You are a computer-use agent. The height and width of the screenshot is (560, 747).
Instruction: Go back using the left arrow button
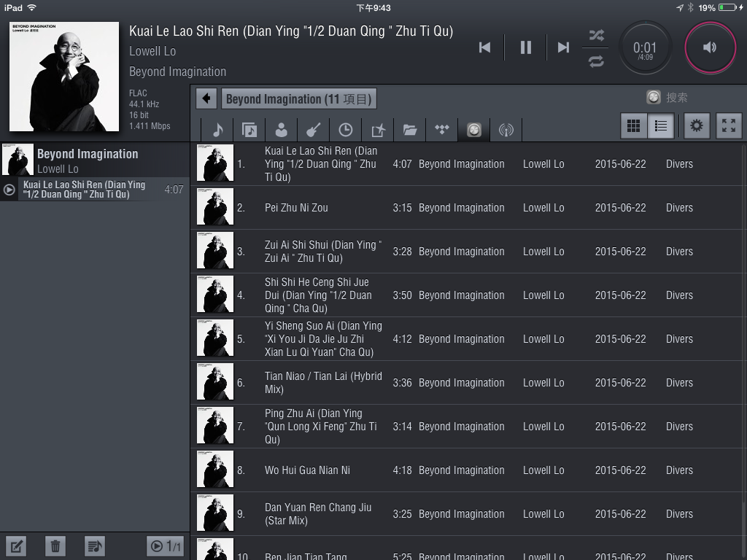click(207, 98)
